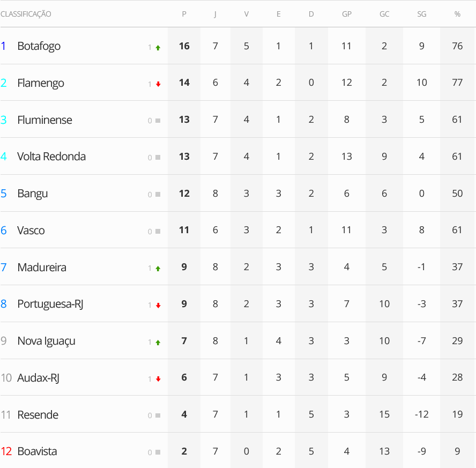Click red down arrow beside Audax-RJ
476x468 pixels.
[x=158, y=379]
